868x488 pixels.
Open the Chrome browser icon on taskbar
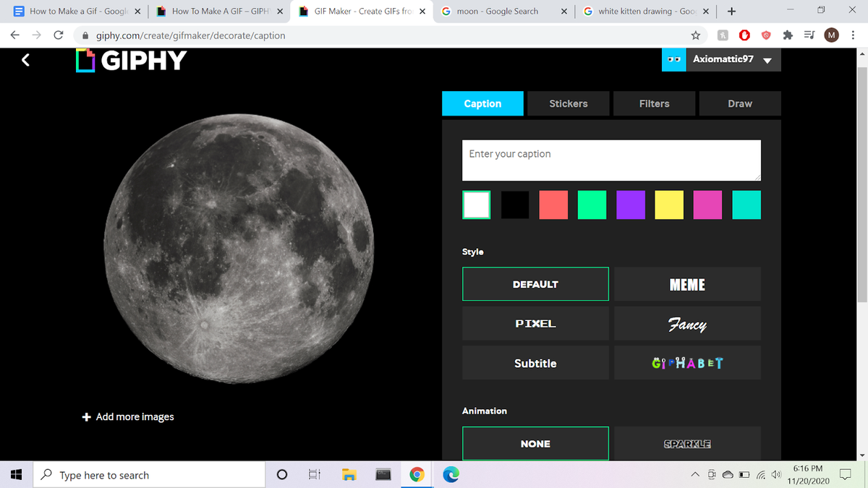(x=417, y=475)
